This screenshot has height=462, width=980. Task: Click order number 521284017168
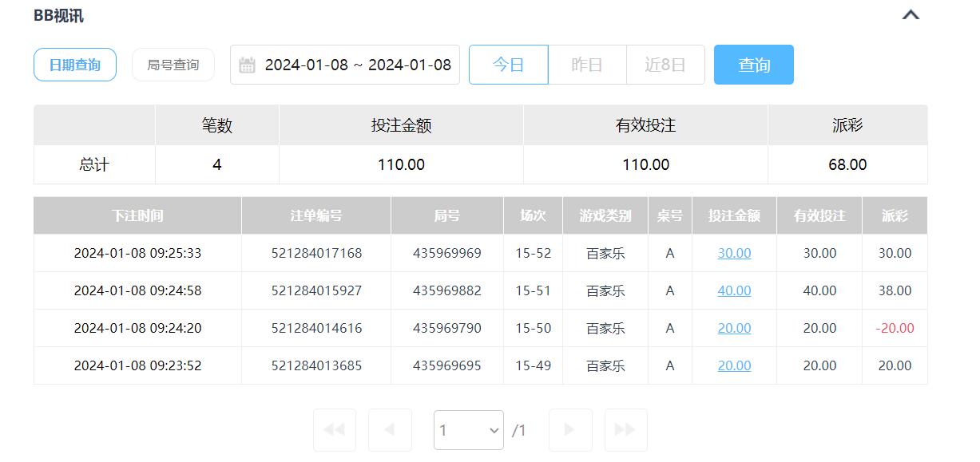point(316,253)
